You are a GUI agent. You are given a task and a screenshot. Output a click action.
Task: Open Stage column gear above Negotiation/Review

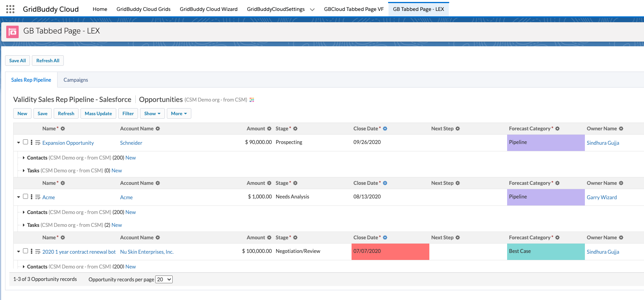point(295,238)
